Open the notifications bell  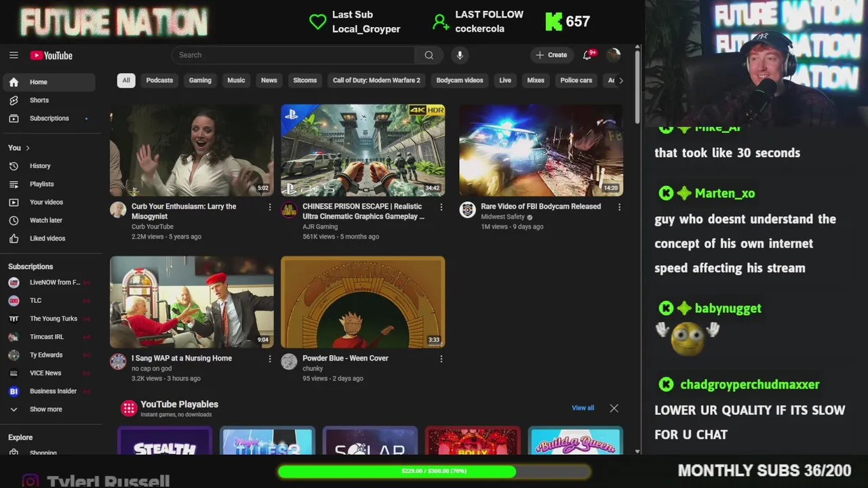[x=587, y=55]
